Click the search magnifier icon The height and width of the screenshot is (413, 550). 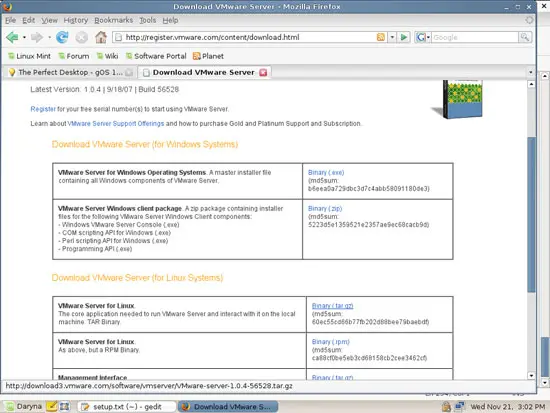pyautogui.click(x=525, y=37)
